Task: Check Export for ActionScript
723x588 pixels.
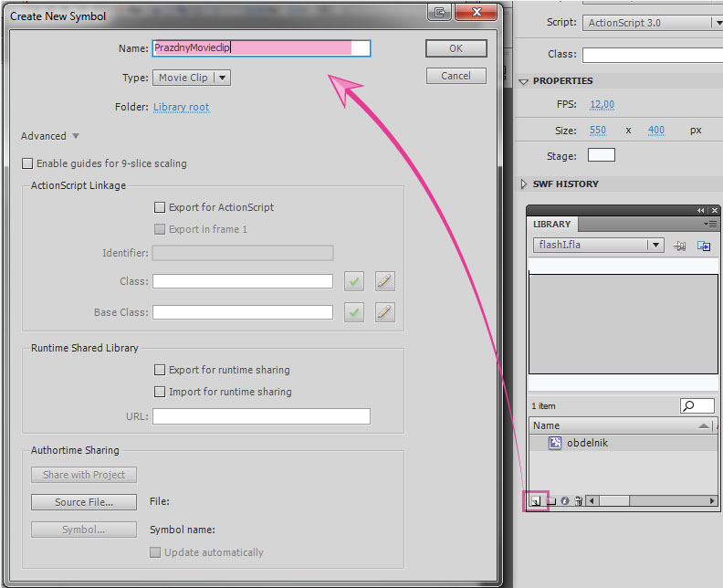Action: coord(160,207)
